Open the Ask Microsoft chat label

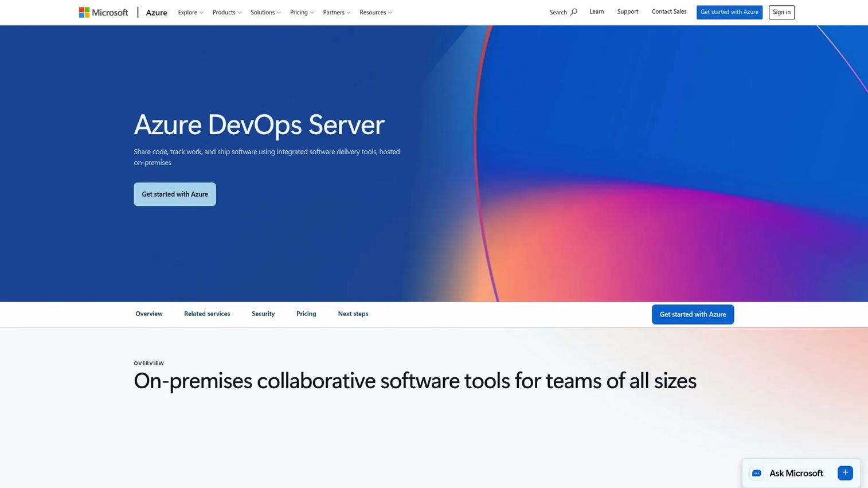pyautogui.click(x=796, y=473)
